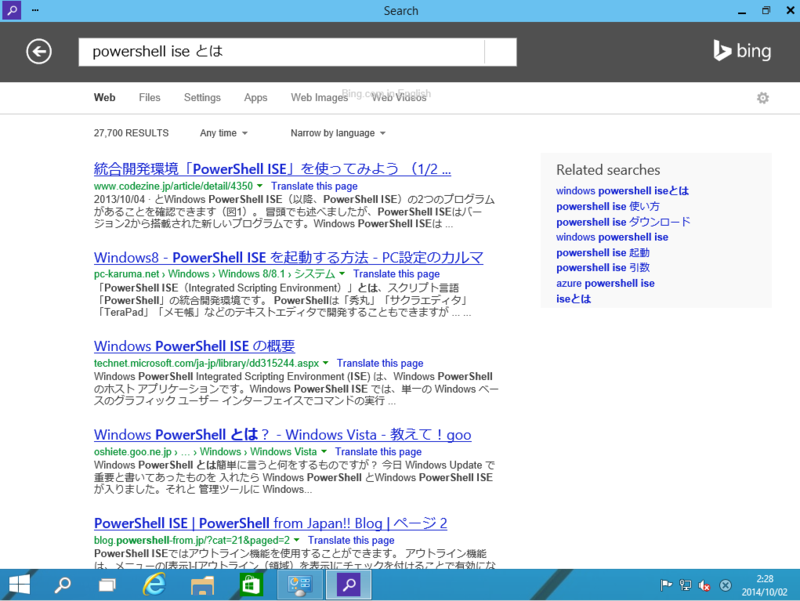Select the Web tab
Viewport: 800px width, 601px height.
pyautogui.click(x=105, y=97)
